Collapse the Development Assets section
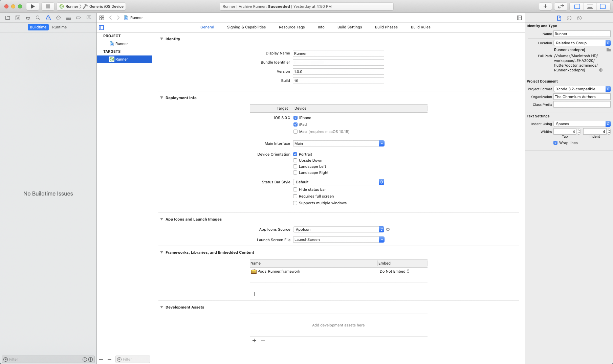Screen dimensions: 613x364 161,307
